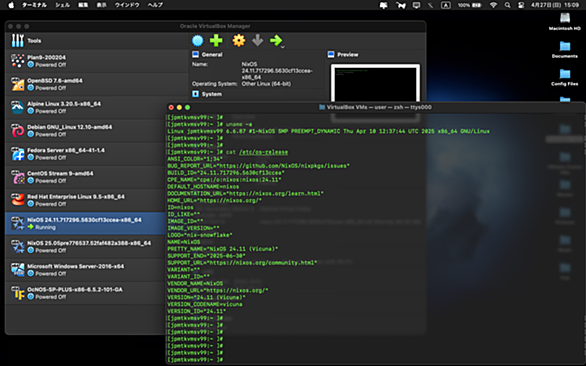Click the Oracle VirtualBox Manager title bar
This screenshot has height=366, width=586.
215,26
